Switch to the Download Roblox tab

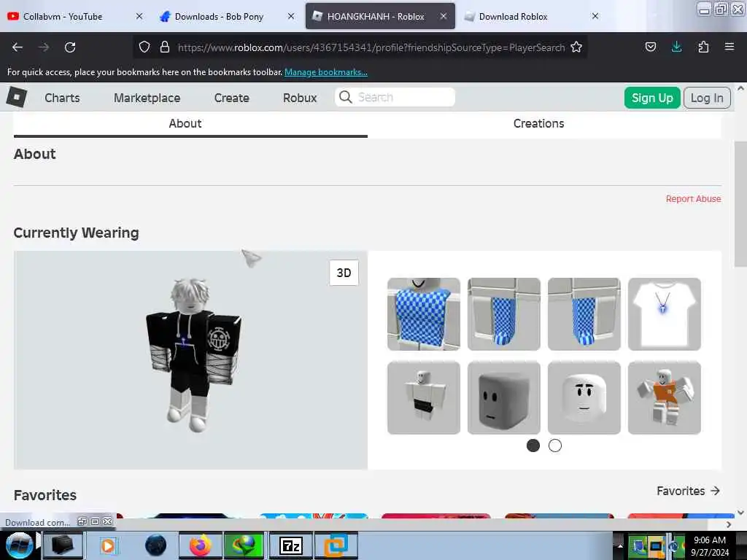coord(530,16)
